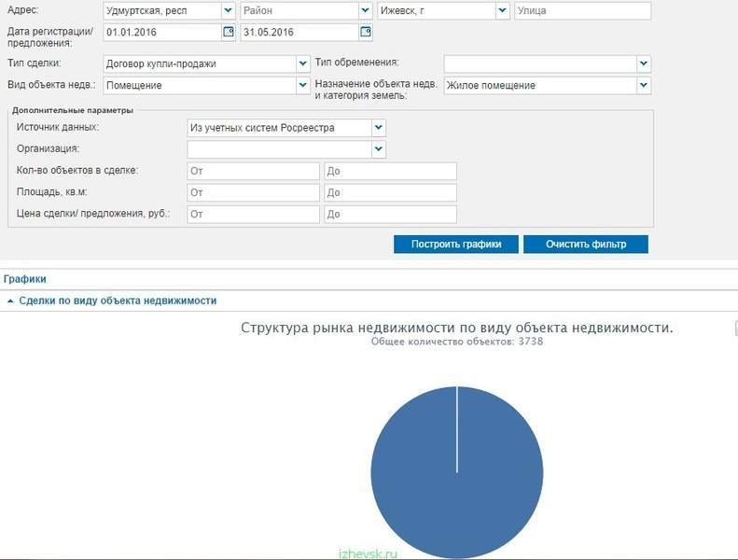Click the chart title Структура рынка недвижимости
This screenshot has height=560, width=738.
pos(456,328)
